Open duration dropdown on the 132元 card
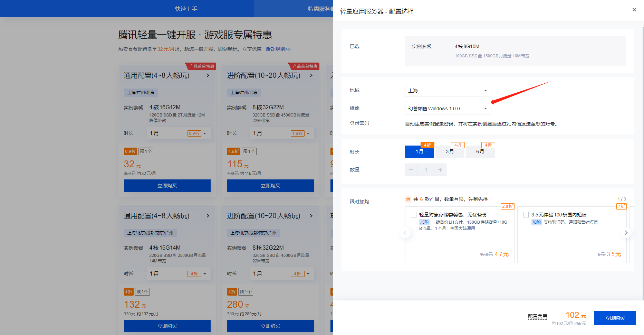This screenshot has height=335, width=644. pyautogui.click(x=178, y=274)
